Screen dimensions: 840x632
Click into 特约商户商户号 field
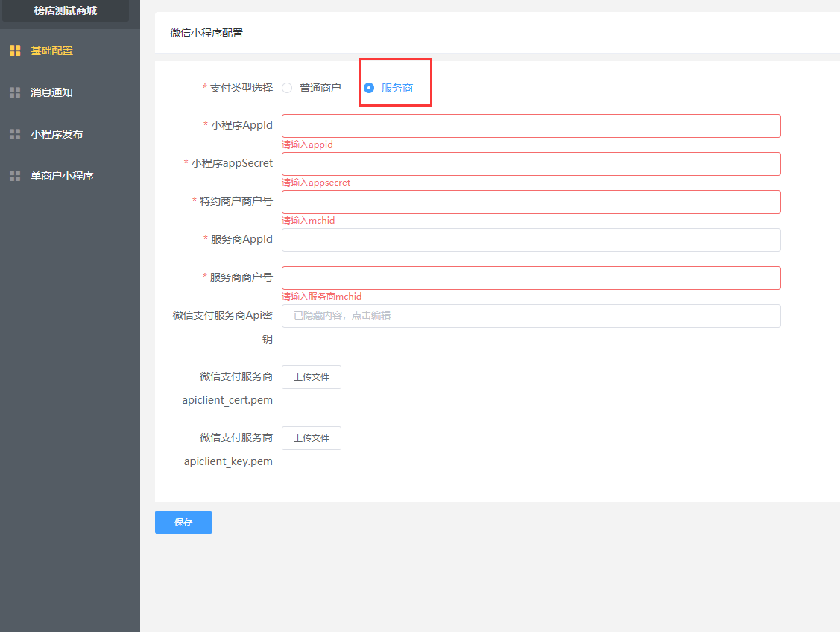(x=531, y=202)
